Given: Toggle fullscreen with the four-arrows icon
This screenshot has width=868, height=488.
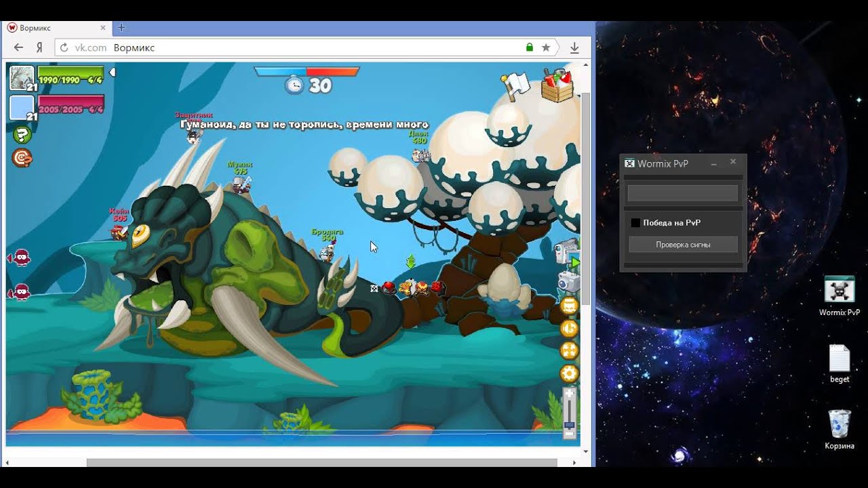Looking at the screenshot, I should pyautogui.click(x=569, y=350).
